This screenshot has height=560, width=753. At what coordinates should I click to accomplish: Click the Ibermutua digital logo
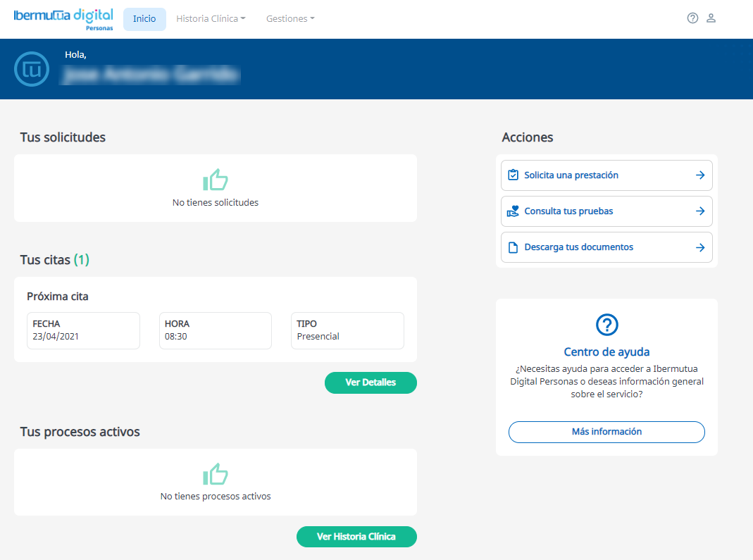63,19
